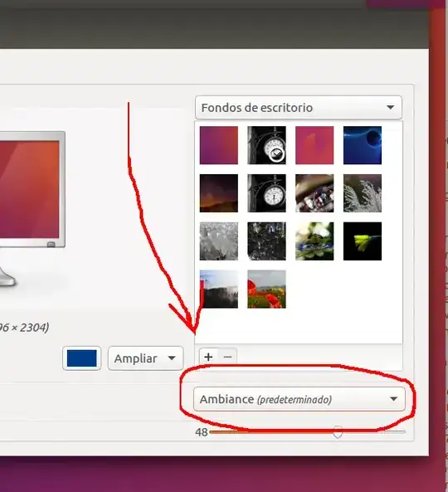This screenshot has width=448, height=492.
Task: Adjust the launcher icon size slider handle
Action: [338, 431]
